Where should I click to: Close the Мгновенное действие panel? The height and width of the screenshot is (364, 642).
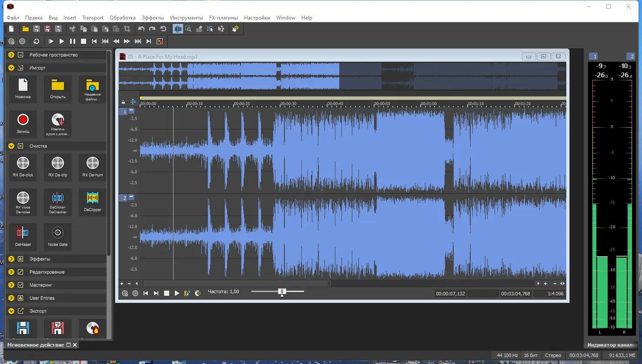point(75,345)
